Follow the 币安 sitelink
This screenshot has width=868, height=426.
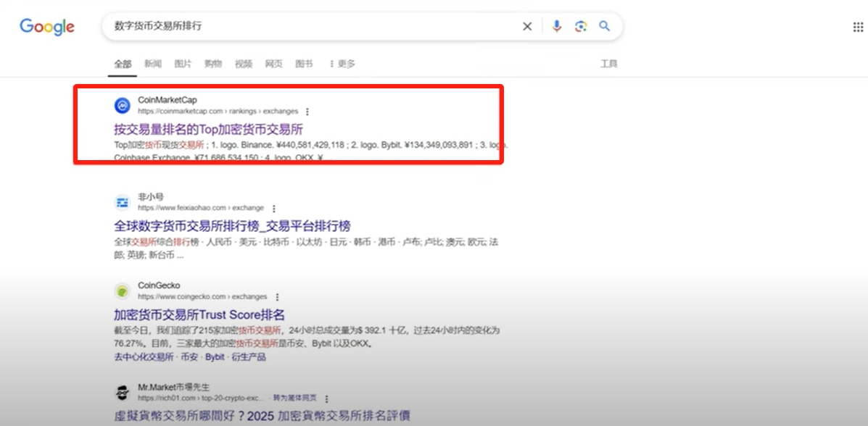click(x=189, y=357)
